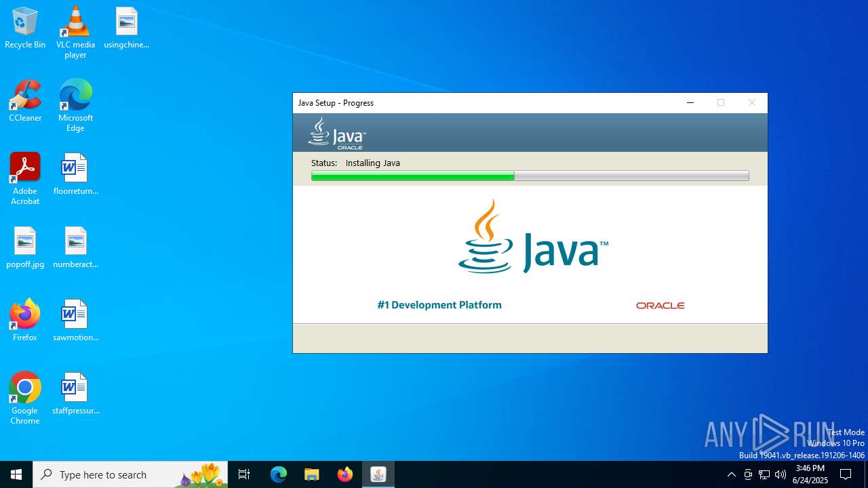
Task: Select the popoff.jpg image file
Action: point(25,248)
